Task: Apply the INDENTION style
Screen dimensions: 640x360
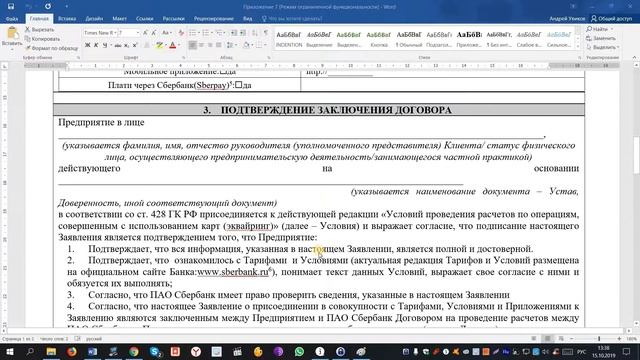Action: tap(289, 39)
